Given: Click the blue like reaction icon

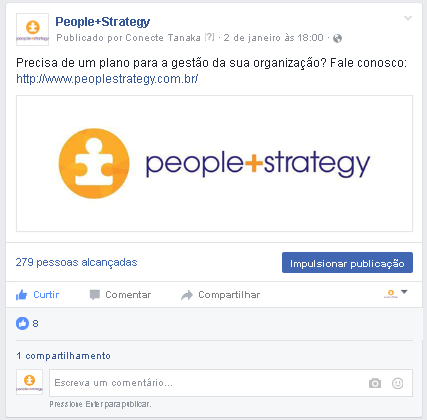Looking at the screenshot, I should 22,323.
